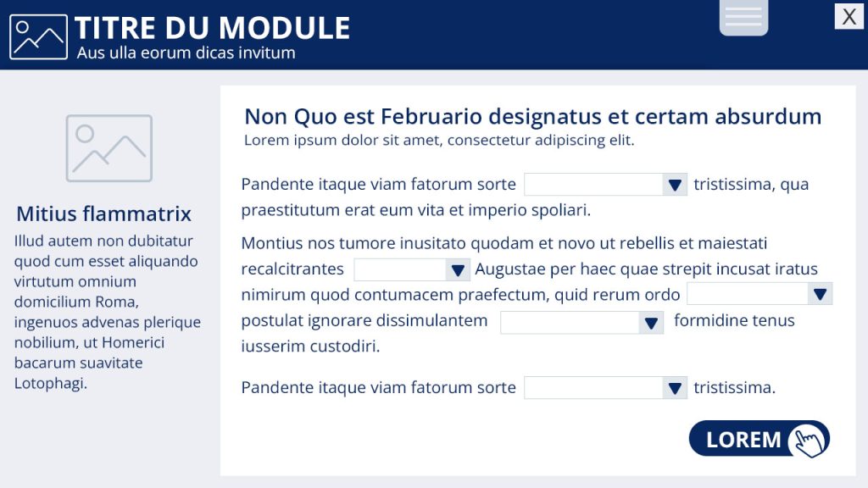
Task: Click subtitle "Aus ulla eorum dicas invitum"
Action: (186, 53)
